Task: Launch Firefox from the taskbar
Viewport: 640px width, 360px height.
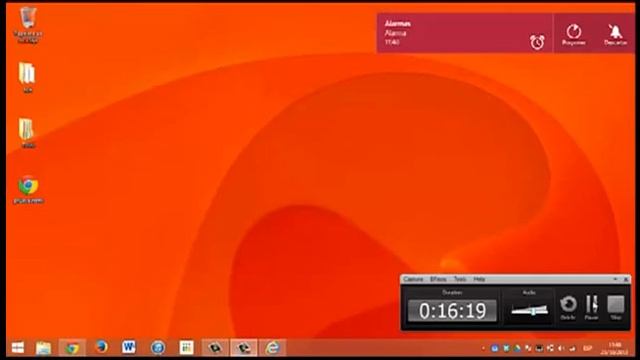Action: point(101,348)
